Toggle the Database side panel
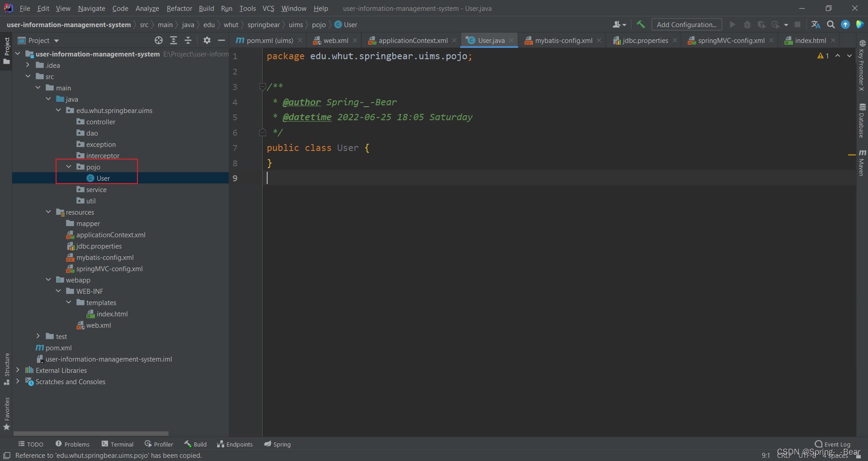Viewport: 868px width, 461px height. pos(862,121)
